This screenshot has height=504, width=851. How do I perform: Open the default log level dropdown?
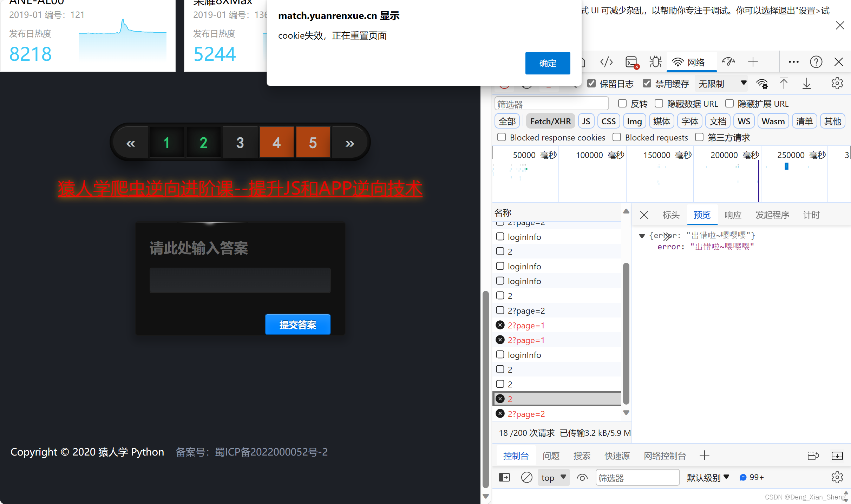pos(708,477)
